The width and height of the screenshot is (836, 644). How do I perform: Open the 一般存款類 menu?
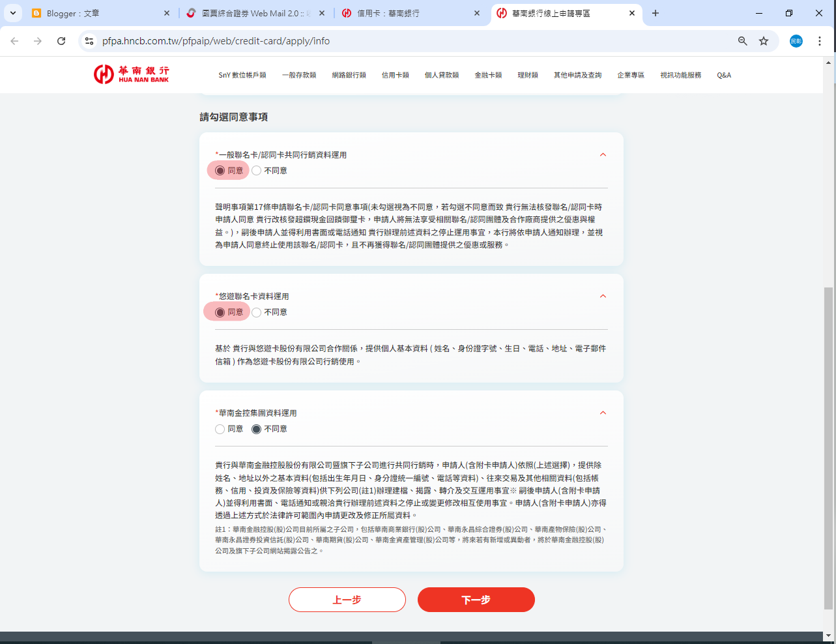coord(299,75)
